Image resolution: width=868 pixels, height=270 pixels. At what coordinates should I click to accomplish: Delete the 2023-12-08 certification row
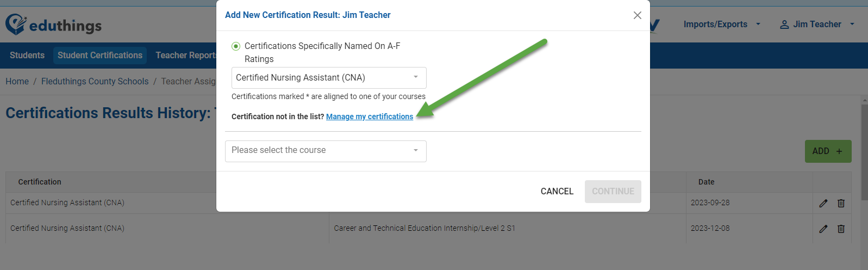click(841, 229)
